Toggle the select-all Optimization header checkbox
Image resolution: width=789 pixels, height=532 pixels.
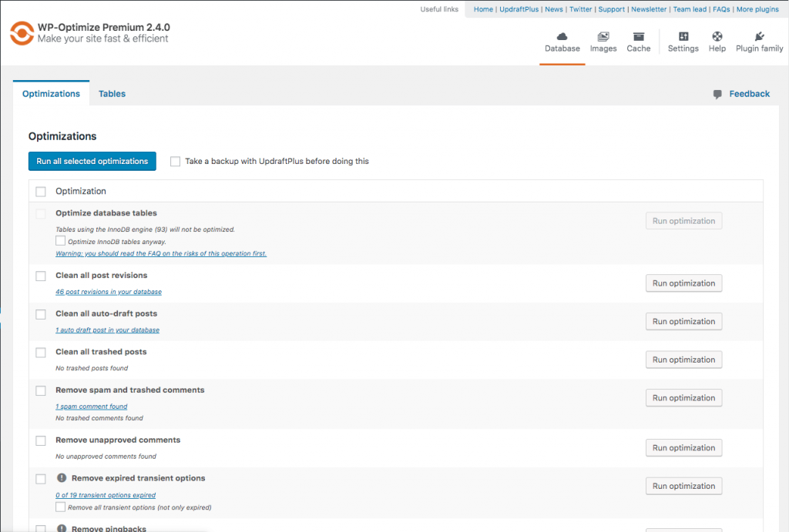40,191
